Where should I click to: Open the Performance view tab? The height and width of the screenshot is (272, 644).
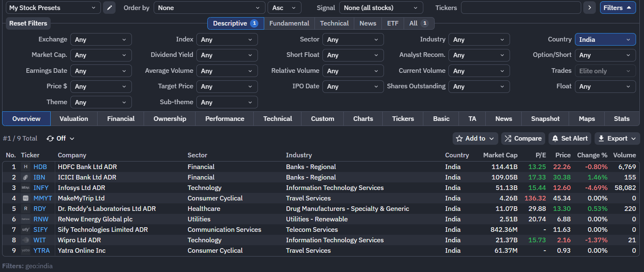tap(224, 119)
